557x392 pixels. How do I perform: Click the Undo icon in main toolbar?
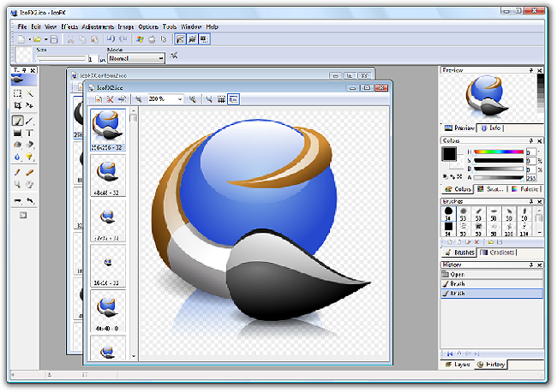(111, 39)
